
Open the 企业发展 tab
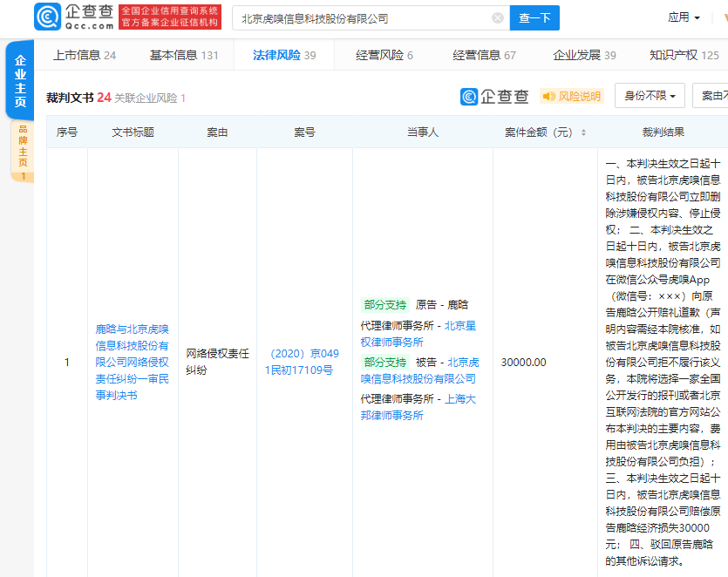point(584,55)
